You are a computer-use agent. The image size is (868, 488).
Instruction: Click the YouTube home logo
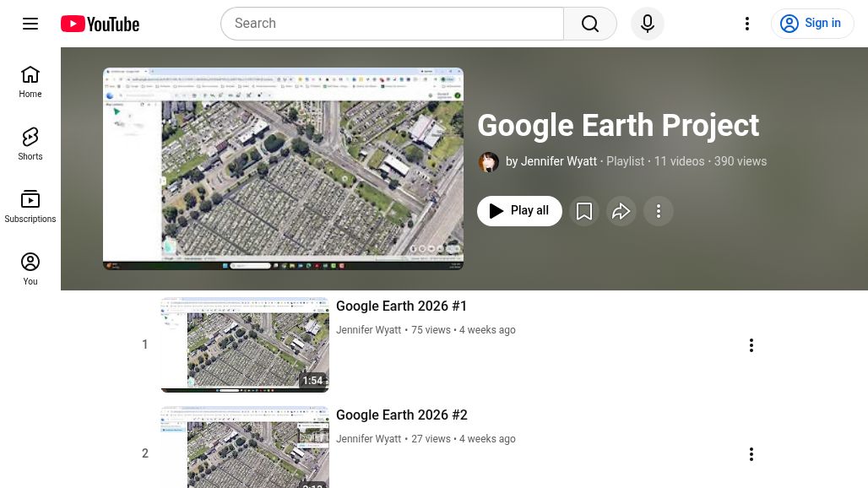pyautogui.click(x=99, y=24)
